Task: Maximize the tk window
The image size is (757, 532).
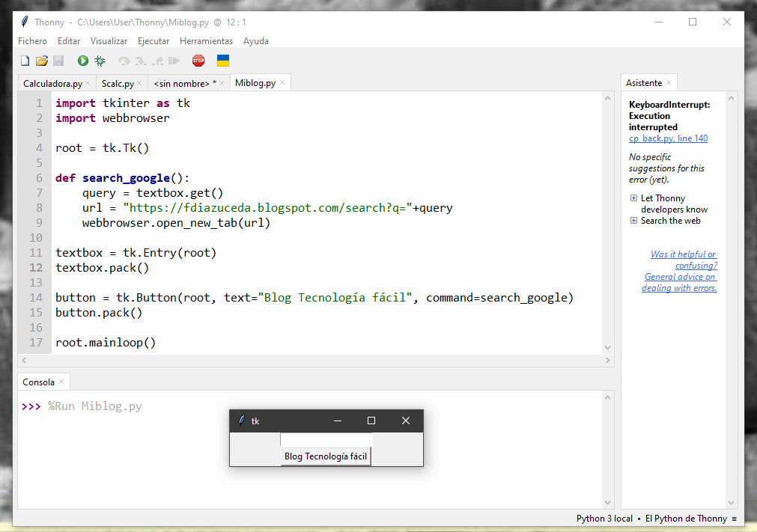Action: tap(371, 421)
